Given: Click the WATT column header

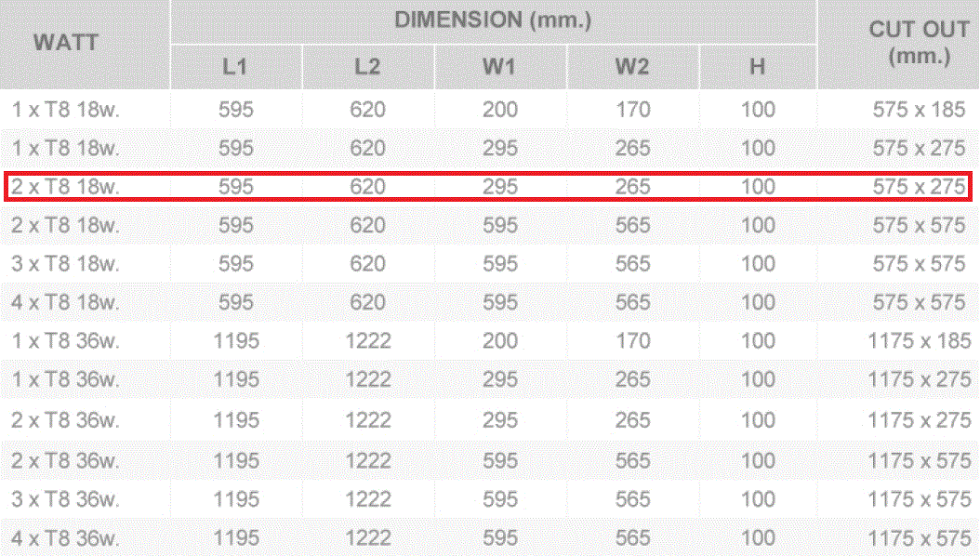Looking at the screenshot, I should coord(65,43).
